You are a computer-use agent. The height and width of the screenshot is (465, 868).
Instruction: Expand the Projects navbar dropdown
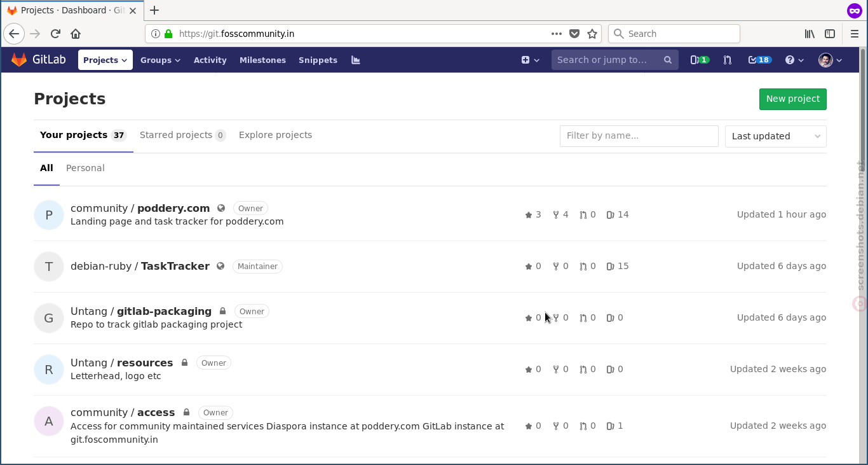coord(105,60)
